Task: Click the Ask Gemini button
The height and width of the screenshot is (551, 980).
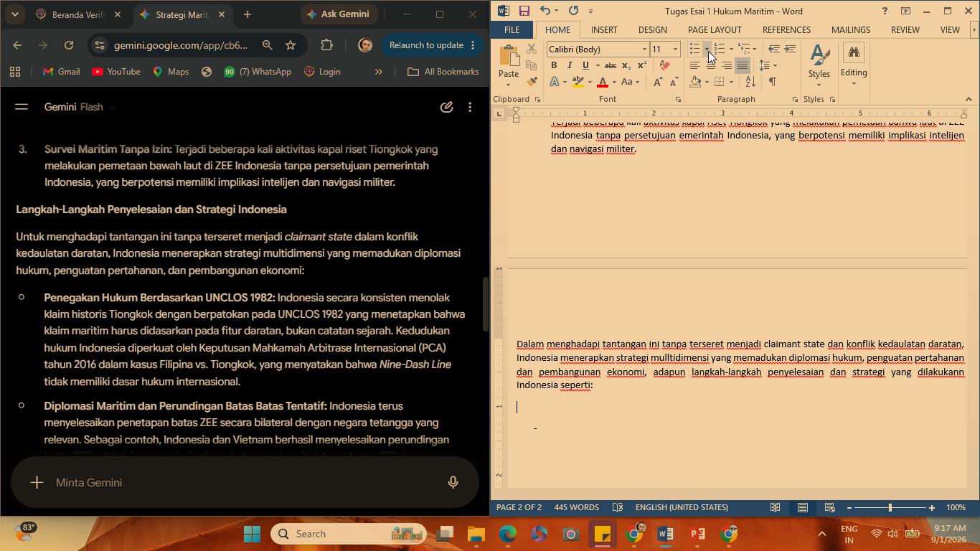Action: [338, 14]
